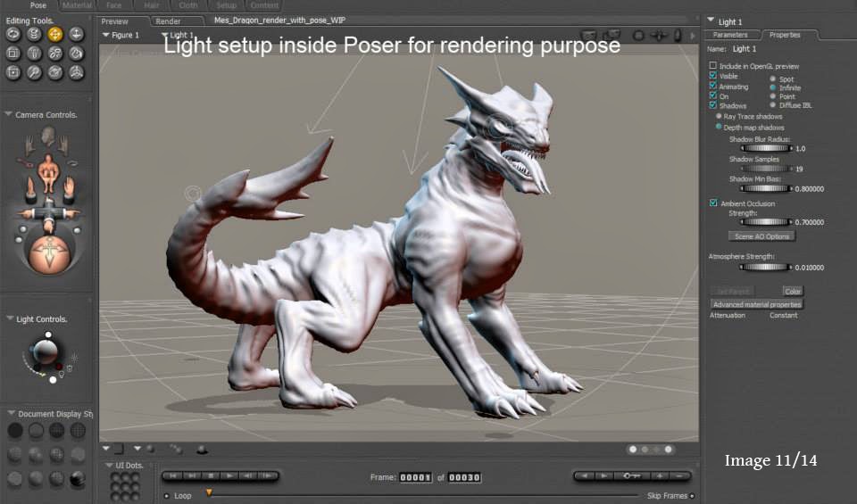Viewport: 857px width, 504px height.
Task: Click the Edit Keyframes key icon
Action: (631, 476)
